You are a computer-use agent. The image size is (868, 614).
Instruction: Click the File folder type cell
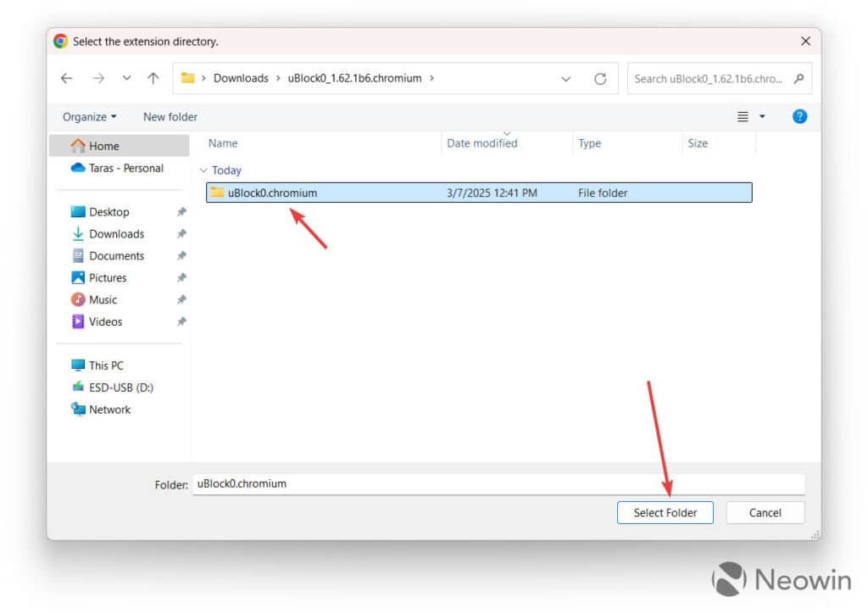click(x=603, y=193)
